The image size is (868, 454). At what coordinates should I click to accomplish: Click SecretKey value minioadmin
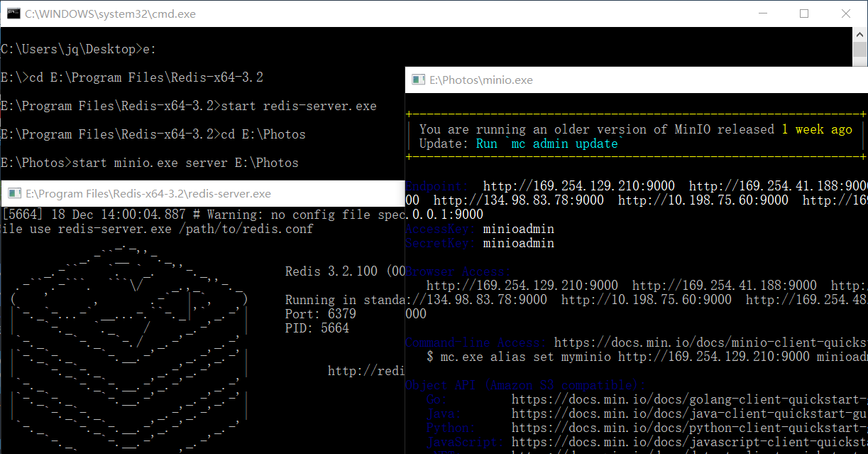coord(519,243)
